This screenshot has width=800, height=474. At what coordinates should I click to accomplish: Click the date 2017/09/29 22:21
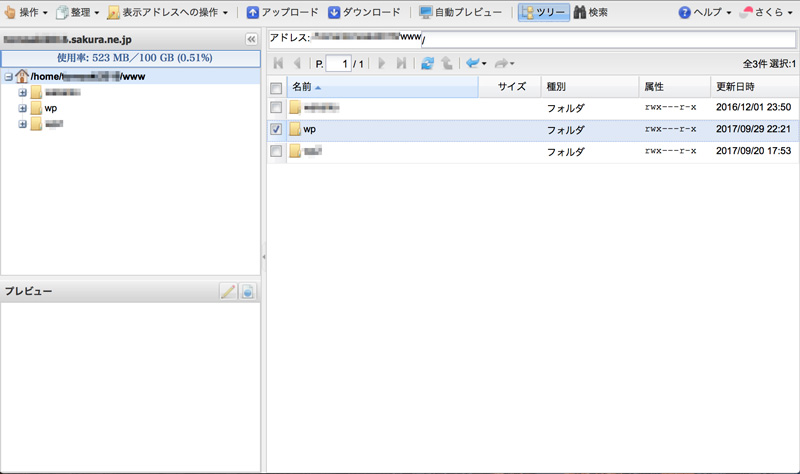[753, 129]
